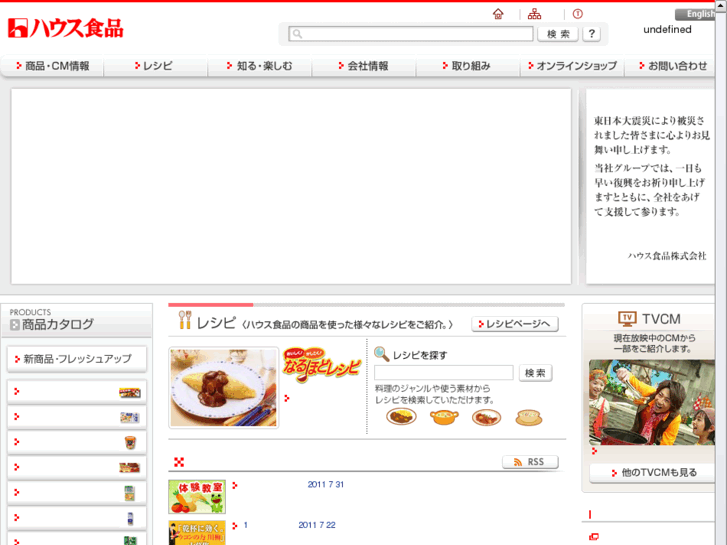Click the fork and spoon recipe icon
Image resolution: width=727 pixels, height=545 pixels.
(185, 320)
